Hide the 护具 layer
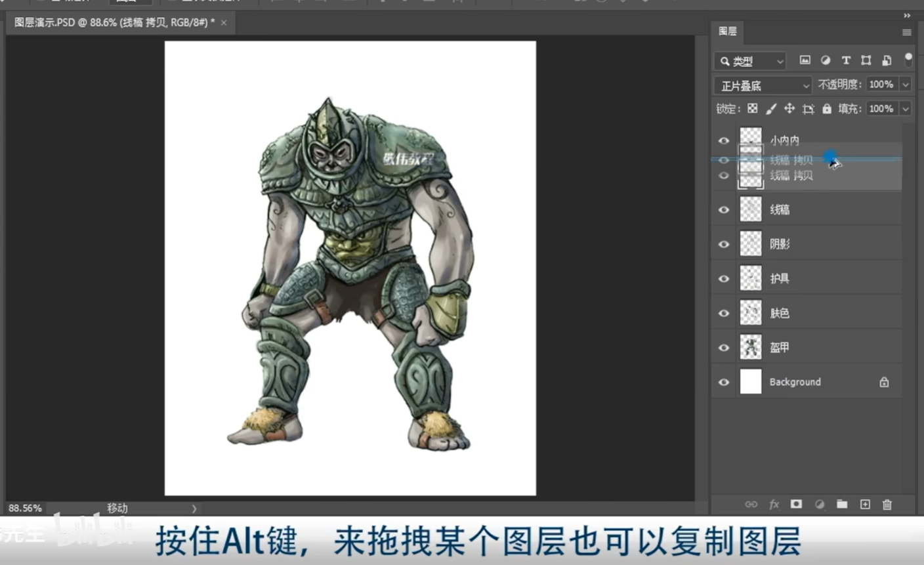 point(724,279)
